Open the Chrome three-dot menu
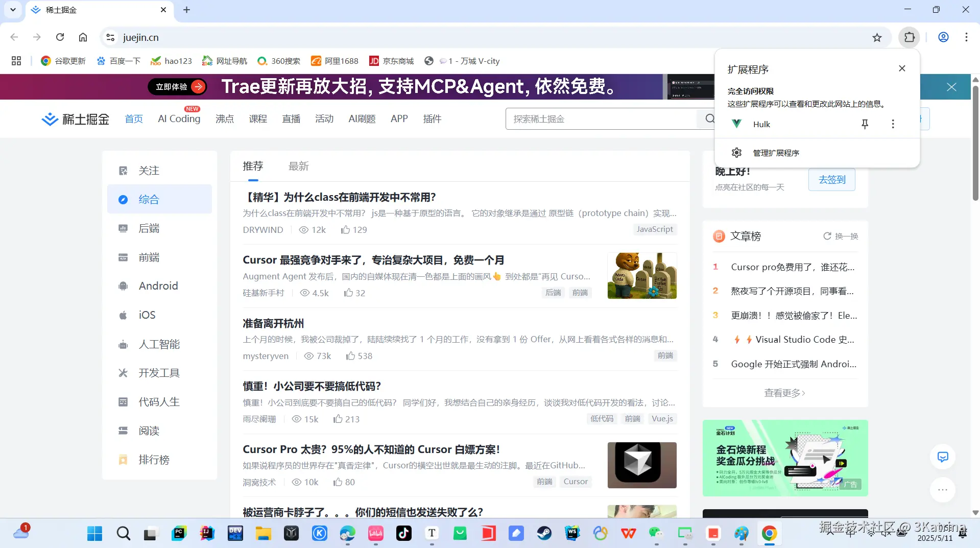This screenshot has width=980, height=548. click(966, 37)
